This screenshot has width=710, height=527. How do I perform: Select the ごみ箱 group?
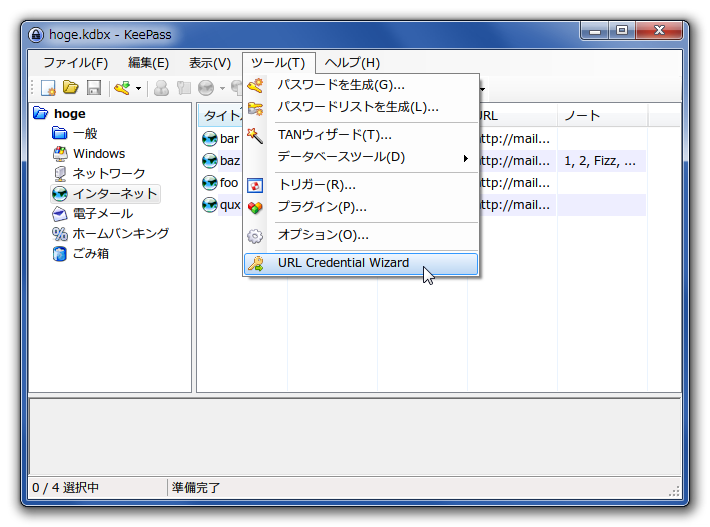pyautogui.click(x=91, y=253)
